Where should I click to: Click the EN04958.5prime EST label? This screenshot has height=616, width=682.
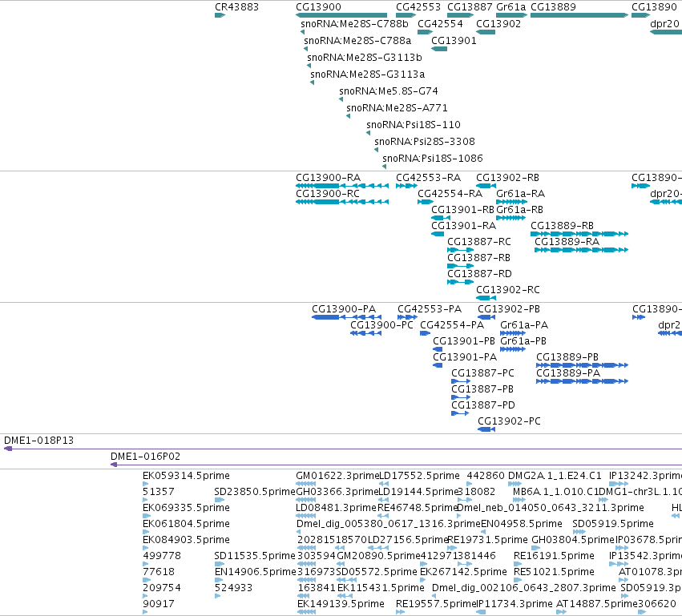[522, 524]
